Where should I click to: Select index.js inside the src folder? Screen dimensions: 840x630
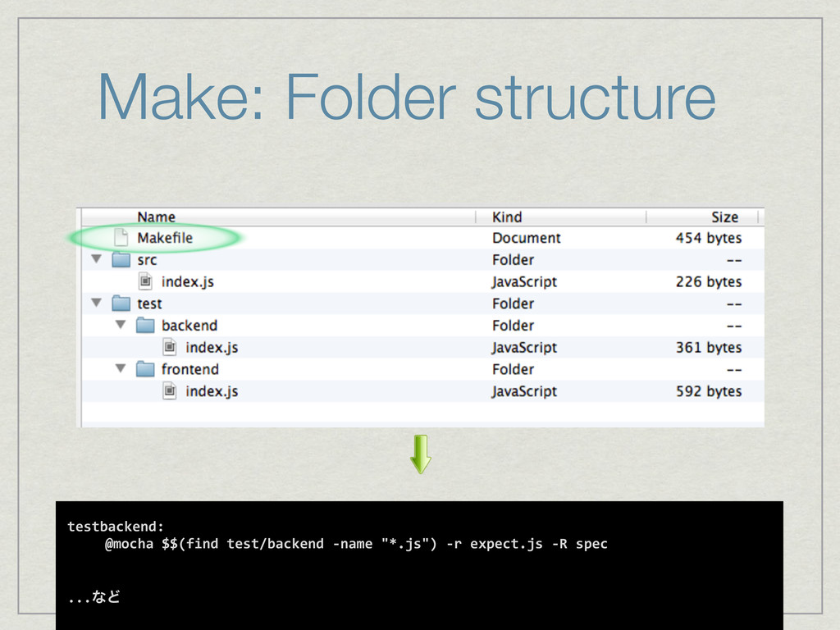pos(188,282)
